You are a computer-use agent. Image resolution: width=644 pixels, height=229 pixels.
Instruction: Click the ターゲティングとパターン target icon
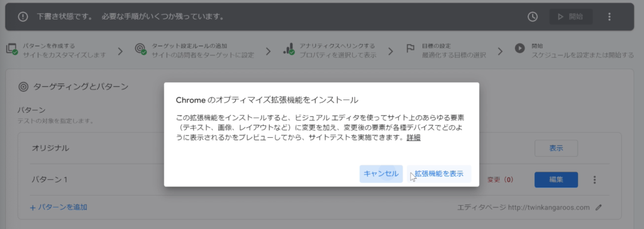(24, 87)
